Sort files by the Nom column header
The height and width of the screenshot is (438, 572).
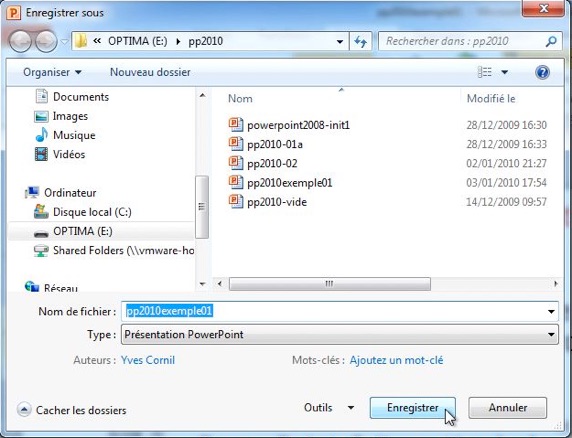pos(240,98)
